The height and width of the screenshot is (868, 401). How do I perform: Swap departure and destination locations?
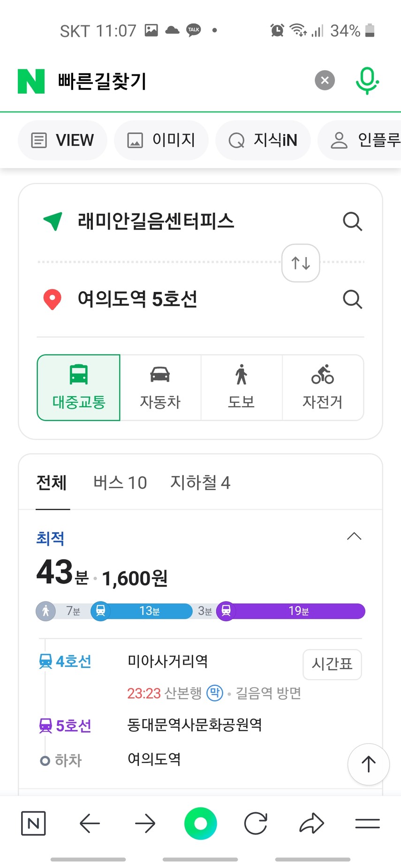(301, 263)
